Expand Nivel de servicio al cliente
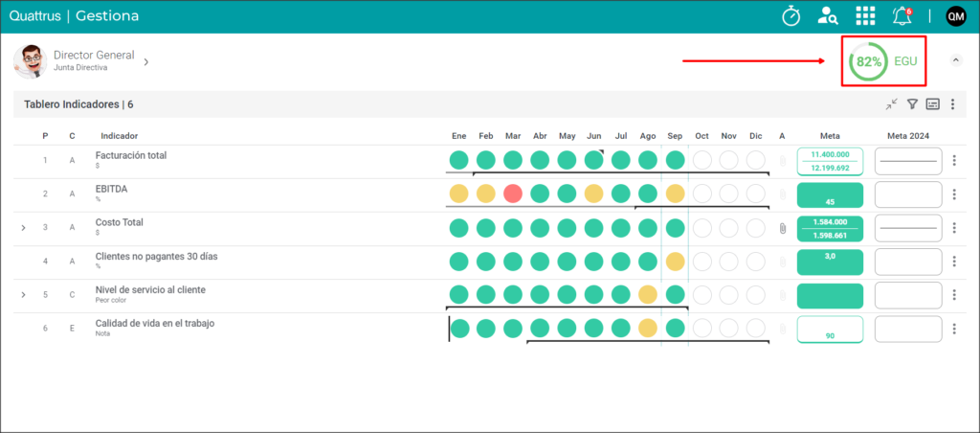The height and width of the screenshot is (433, 980). coord(23,295)
